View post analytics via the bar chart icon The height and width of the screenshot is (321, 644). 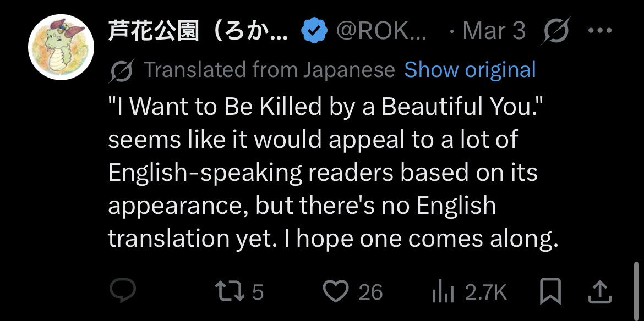tap(442, 292)
